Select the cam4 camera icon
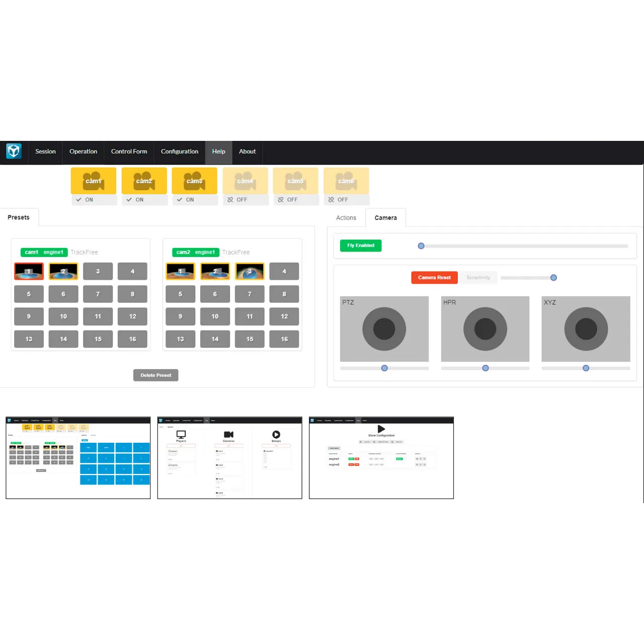Viewport: 644px width, 644px height. click(245, 181)
